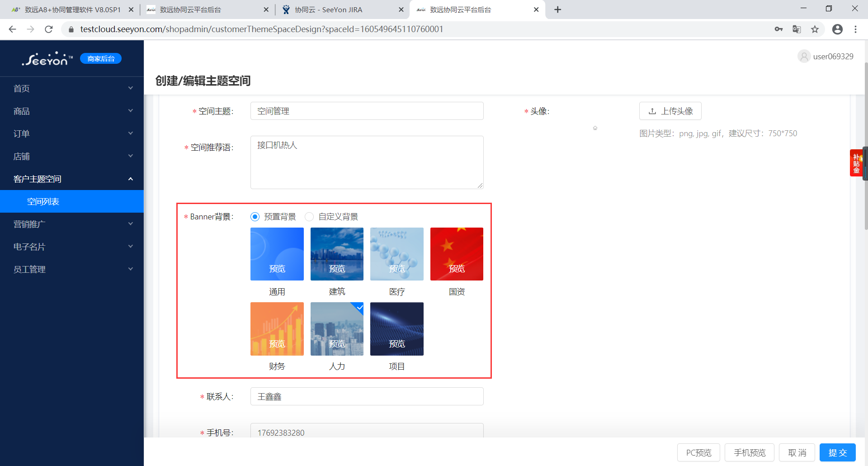Click the 取消 button
This screenshot has height=466, width=868.
797,452
